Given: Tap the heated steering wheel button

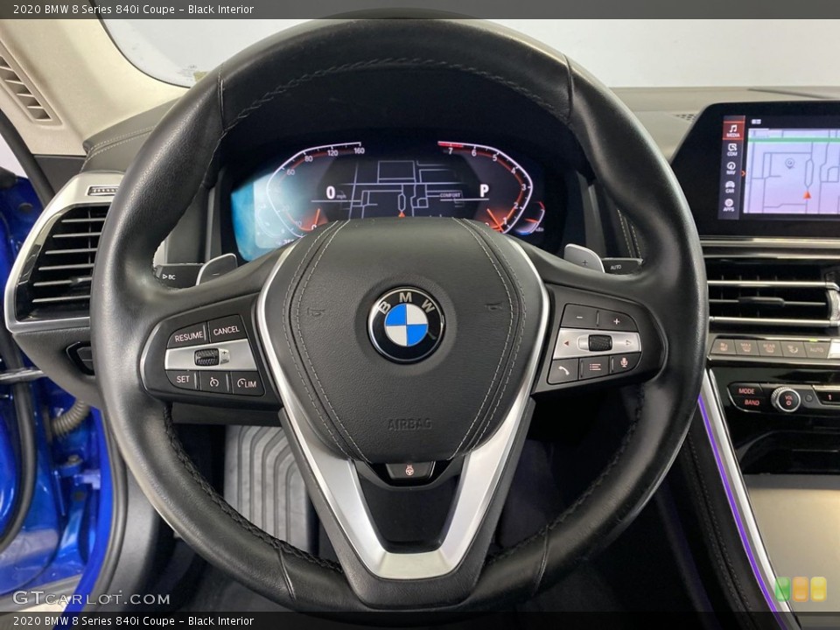Looking at the screenshot, I should click(409, 471).
